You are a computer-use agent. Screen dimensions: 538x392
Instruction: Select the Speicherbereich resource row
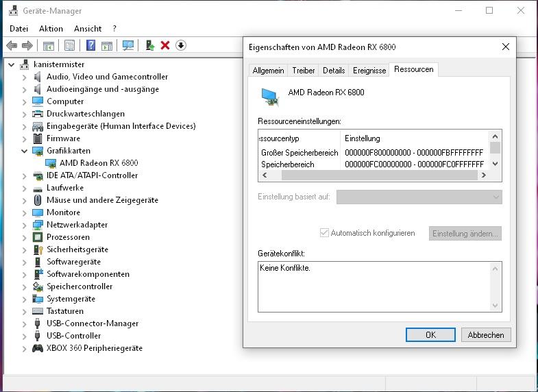click(x=374, y=164)
